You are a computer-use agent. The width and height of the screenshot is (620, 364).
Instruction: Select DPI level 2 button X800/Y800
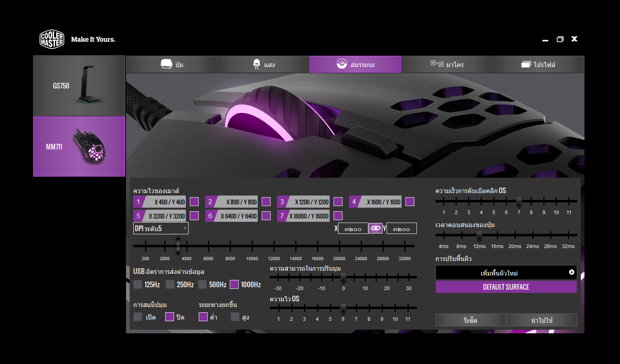231,202
